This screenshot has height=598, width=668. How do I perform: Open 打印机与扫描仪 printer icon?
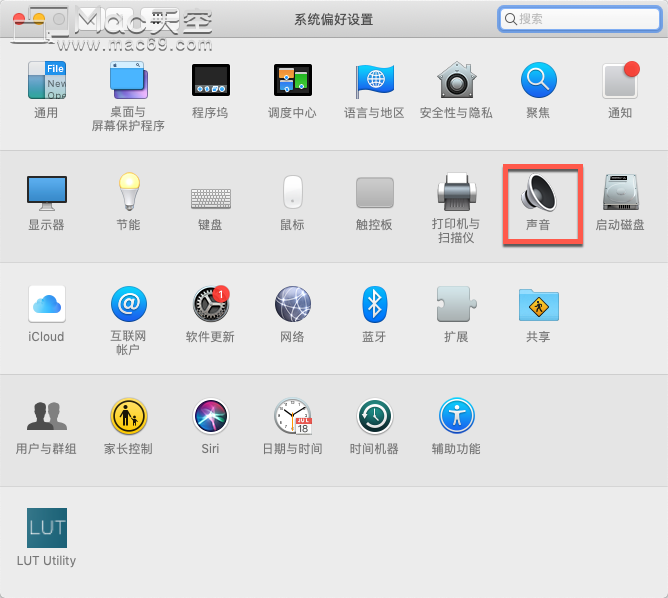tap(456, 192)
